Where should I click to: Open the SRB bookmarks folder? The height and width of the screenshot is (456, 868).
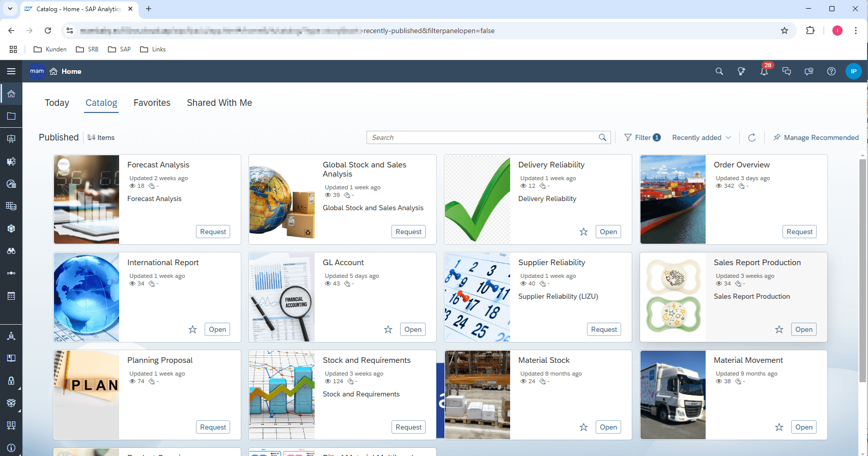pyautogui.click(x=87, y=49)
